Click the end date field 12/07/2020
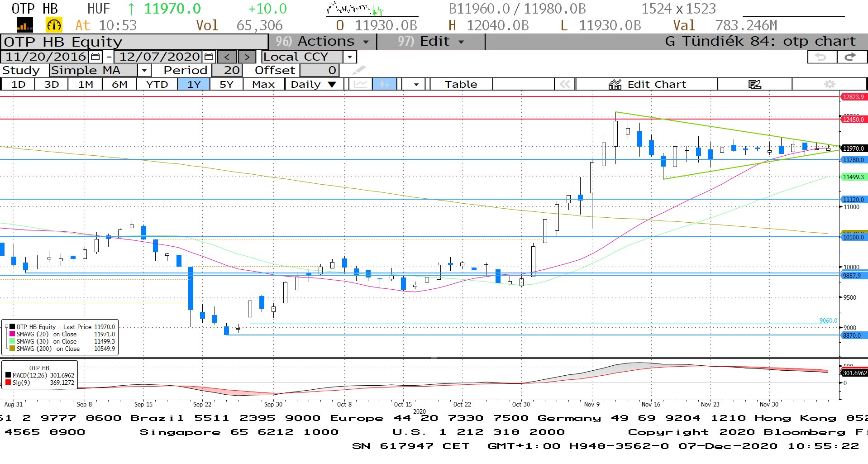 pos(159,57)
